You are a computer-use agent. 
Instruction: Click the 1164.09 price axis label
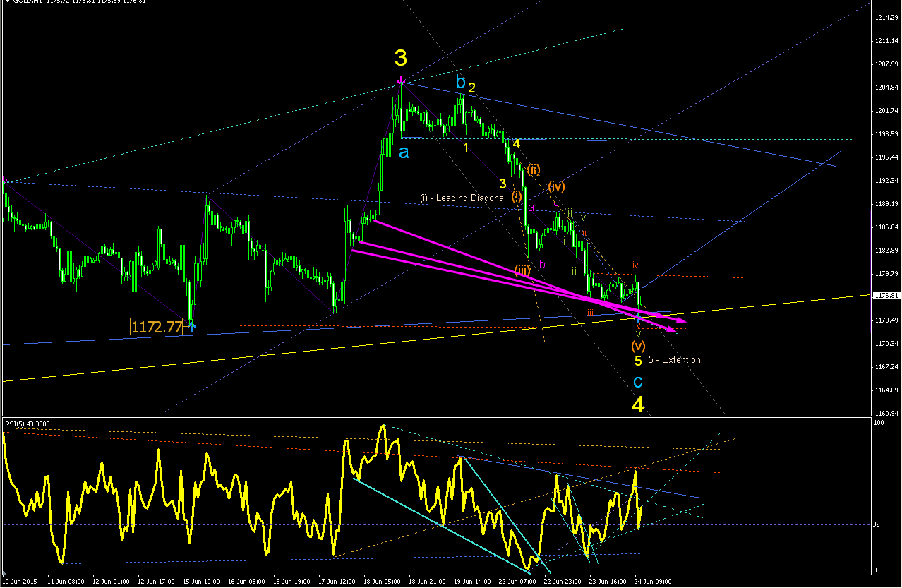click(887, 390)
